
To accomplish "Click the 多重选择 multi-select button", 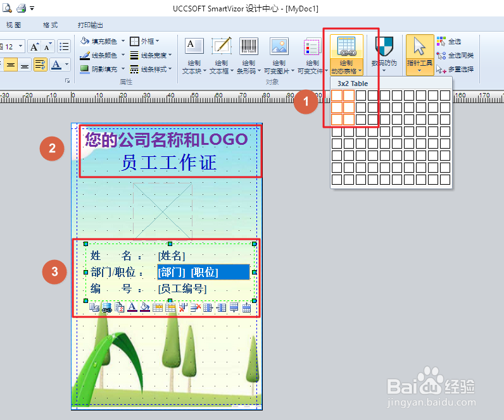I will [x=455, y=69].
